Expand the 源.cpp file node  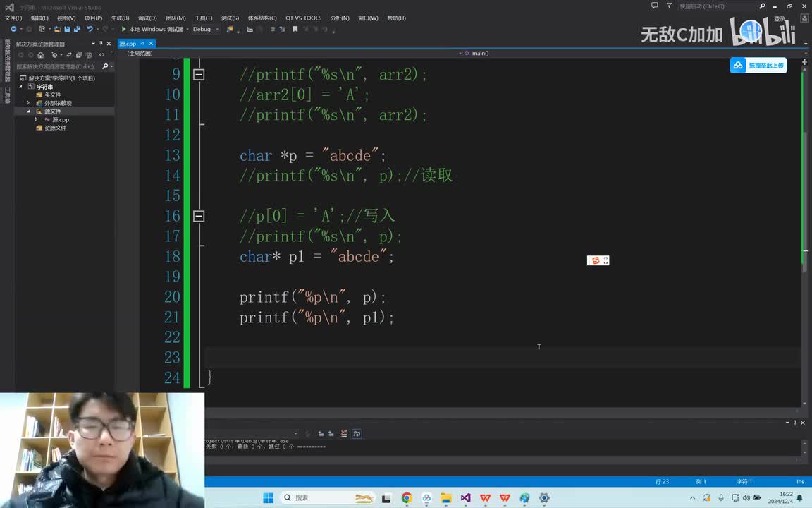pos(36,119)
